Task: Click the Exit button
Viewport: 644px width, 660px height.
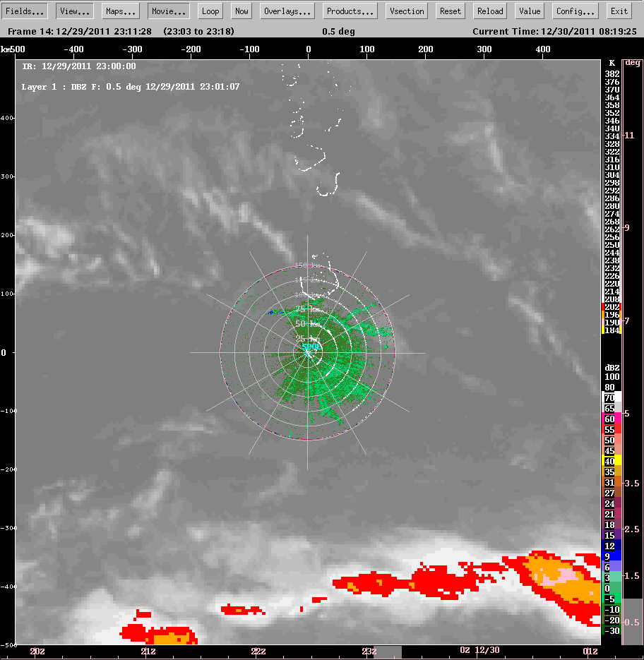Action: [619, 11]
